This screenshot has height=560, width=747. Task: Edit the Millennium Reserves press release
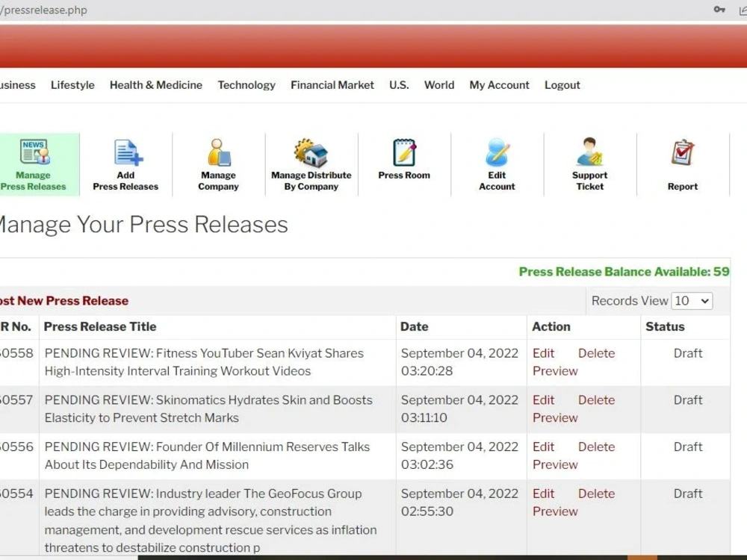[543, 447]
